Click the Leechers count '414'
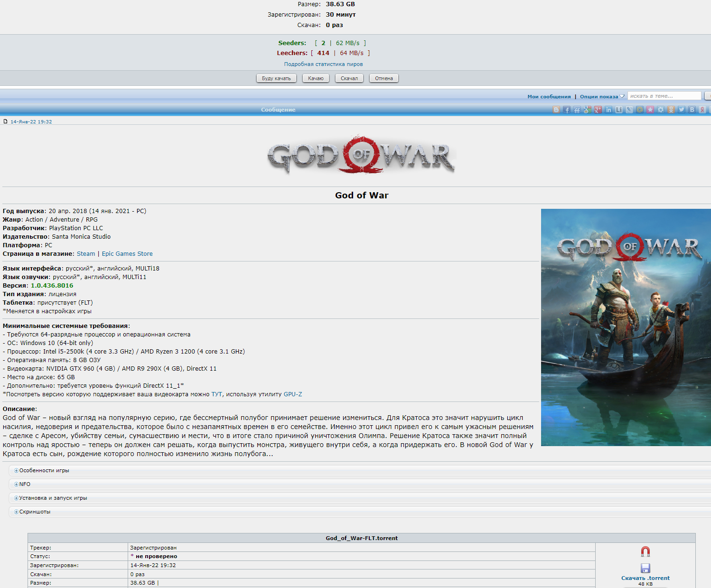Viewport: 711px width, 588px height. [323, 53]
